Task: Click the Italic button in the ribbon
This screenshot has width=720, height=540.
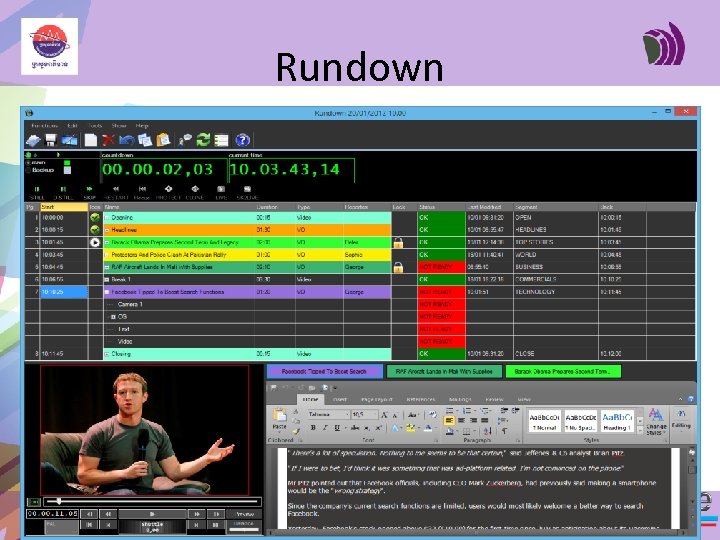Action: pyautogui.click(x=325, y=428)
